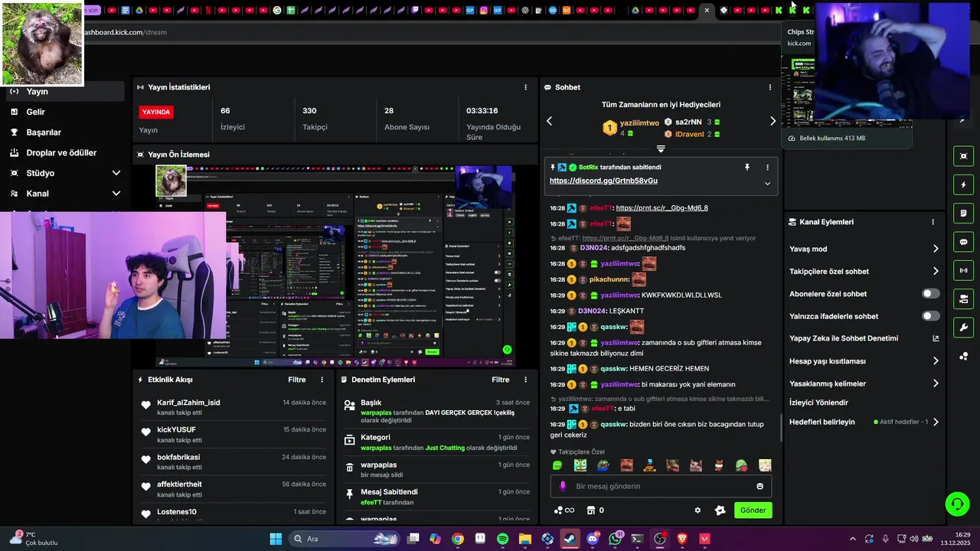Image resolution: width=980 pixels, height=551 pixels.
Task: Open Windows Start menu
Action: pos(276,539)
